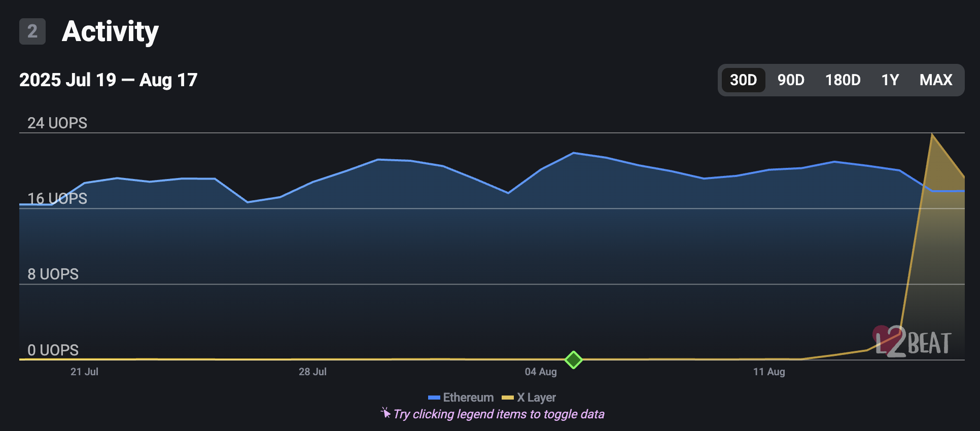Click the green diamond milestone marker
The image size is (980, 431).
573,360
